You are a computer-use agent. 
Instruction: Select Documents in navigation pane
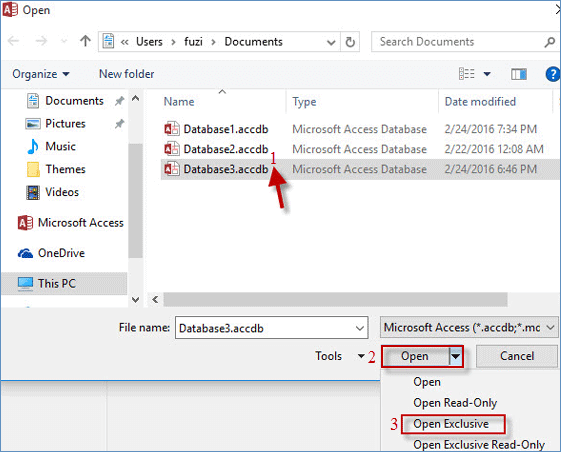pos(74,101)
